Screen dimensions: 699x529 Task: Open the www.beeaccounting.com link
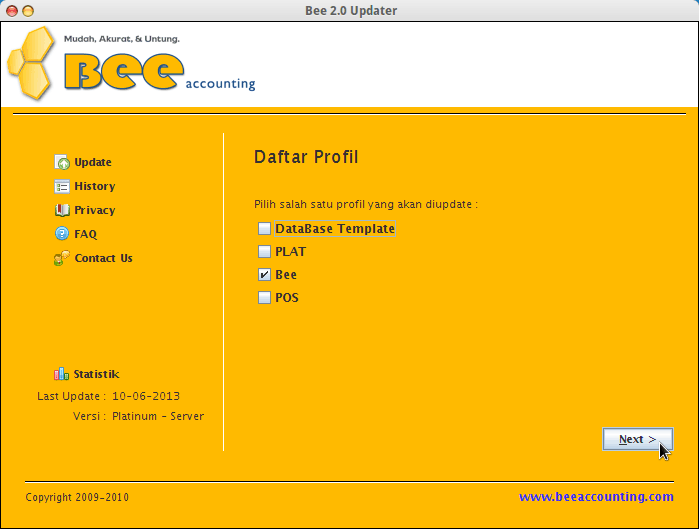point(596,496)
